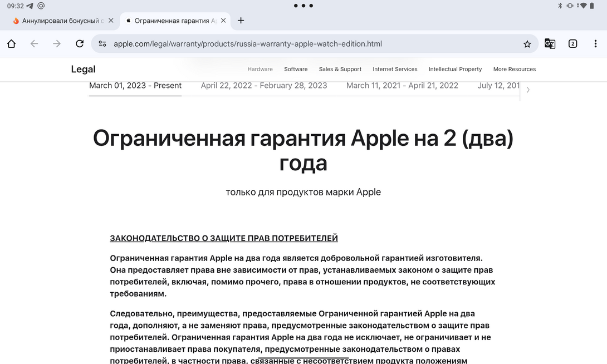Close the Аннулировали бонусный tab
This screenshot has height=364, width=607.
click(111, 21)
